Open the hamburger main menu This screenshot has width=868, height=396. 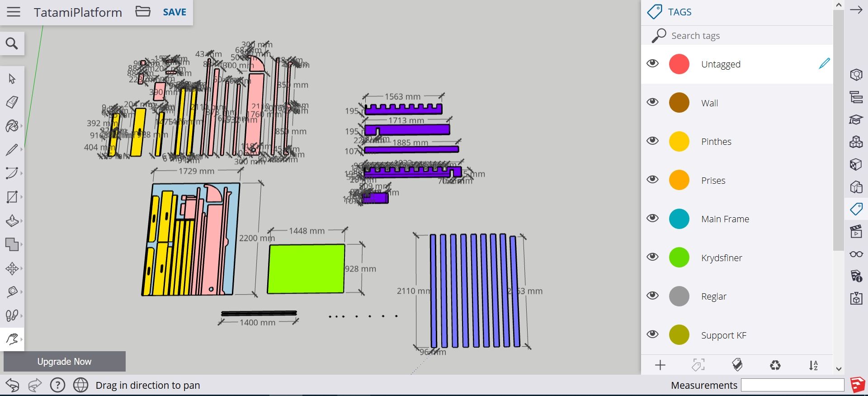[14, 12]
